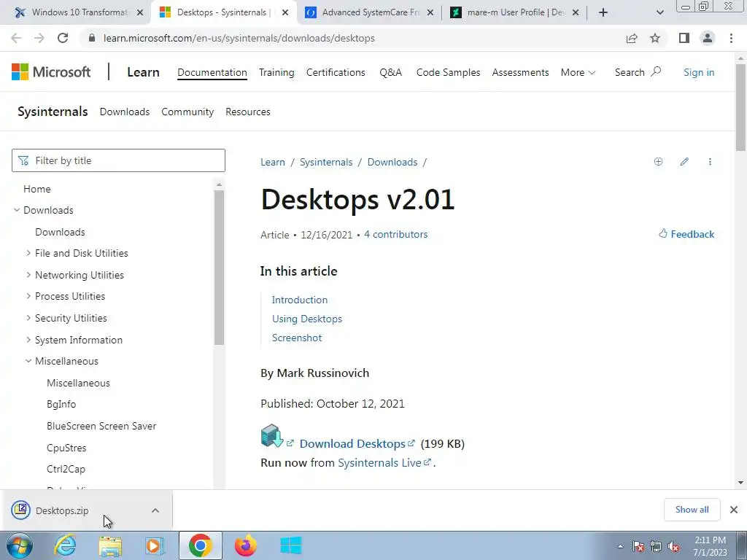The image size is (747, 560).
Task: Select the Desktops - Sysinternals tab
Action: 224,12
